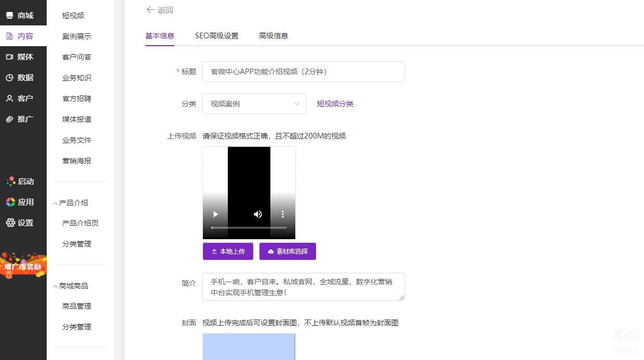644x360 pixels.
Task: Click the 启动 launch icon
Action: tap(10, 182)
